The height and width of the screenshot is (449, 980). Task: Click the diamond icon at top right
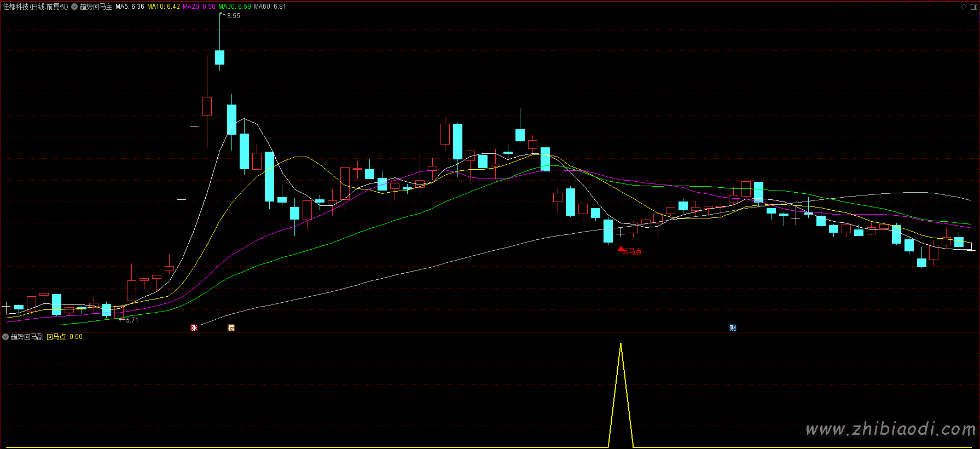tap(964, 7)
